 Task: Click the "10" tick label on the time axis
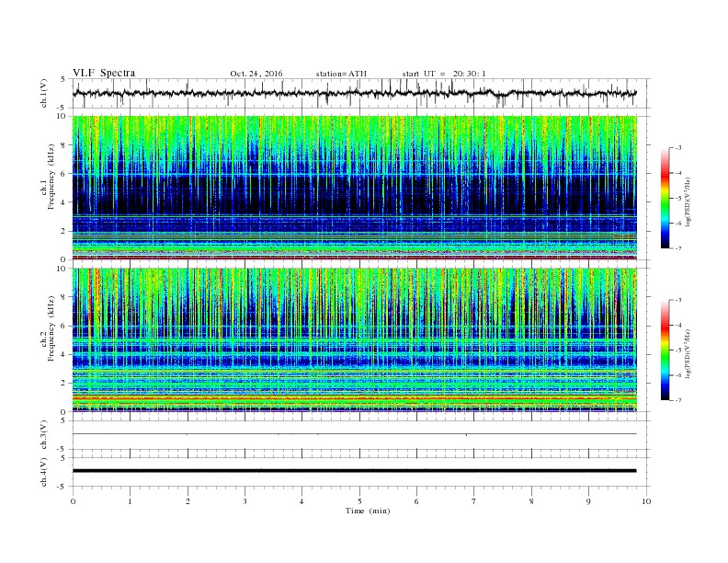click(646, 501)
